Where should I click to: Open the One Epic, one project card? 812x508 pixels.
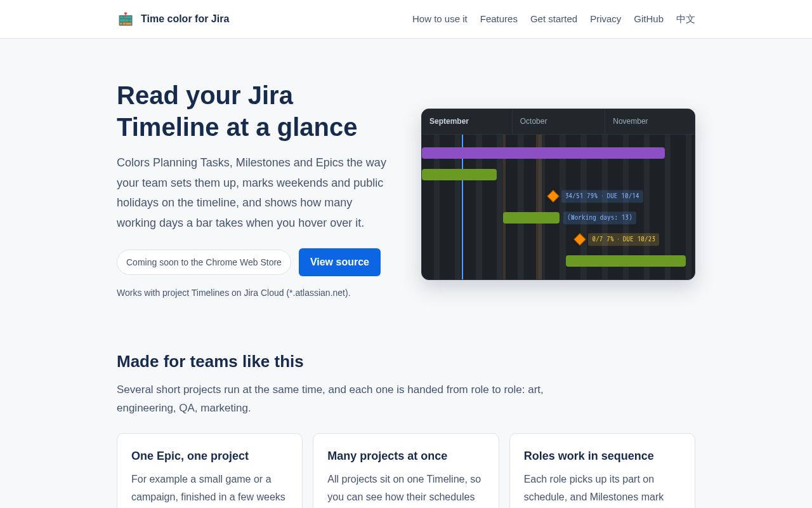pyautogui.click(x=209, y=471)
